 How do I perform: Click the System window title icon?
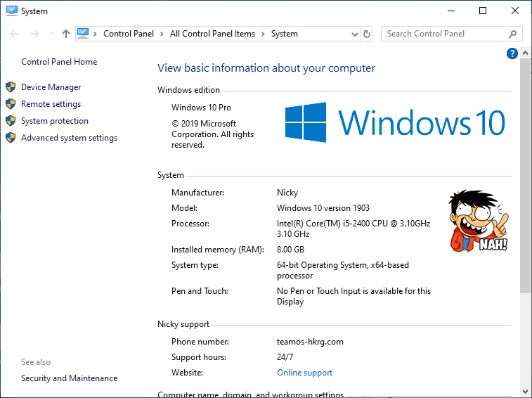pos(12,11)
